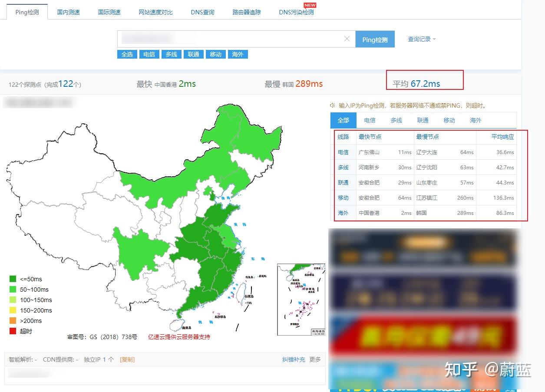Click the speaker notice icon
Image resolution: width=545 pixels, height=392 pixels.
click(x=333, y=105)
